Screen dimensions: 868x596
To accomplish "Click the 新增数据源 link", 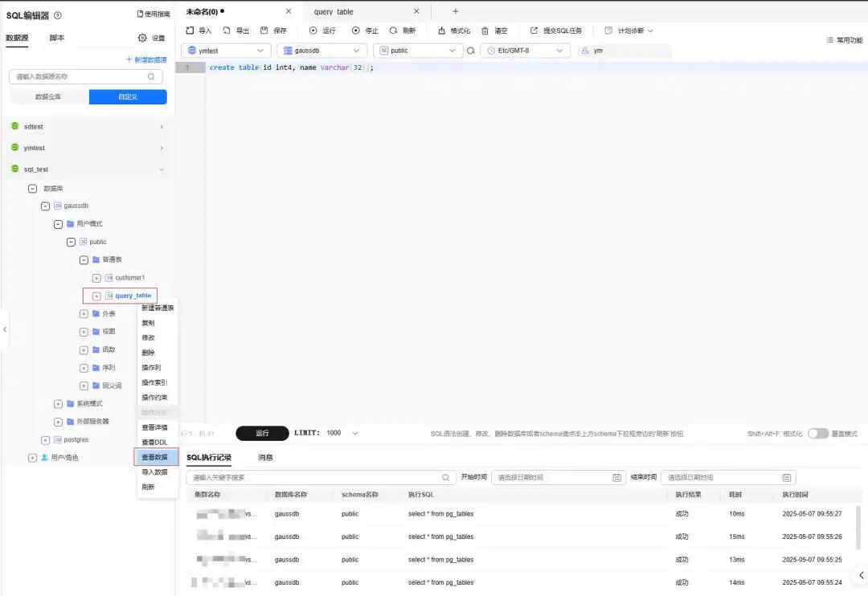I will (146, 59).
